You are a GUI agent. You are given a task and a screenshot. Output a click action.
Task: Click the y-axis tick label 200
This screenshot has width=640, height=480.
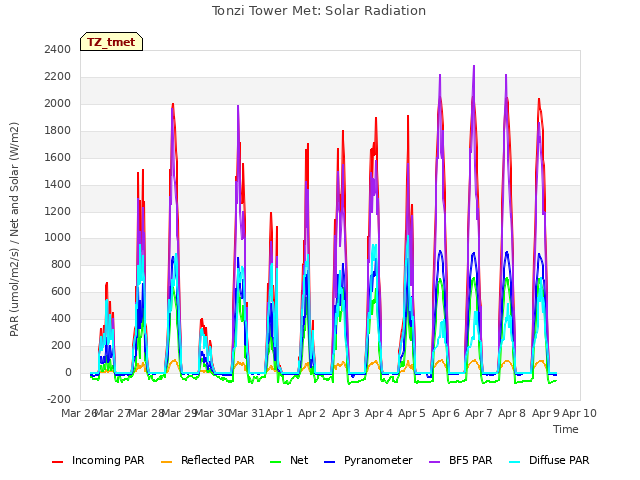[61, 345]
